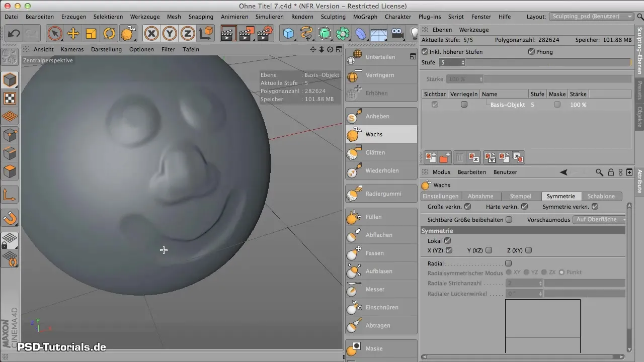The image size is (644, 362).
Task: Open the Vorschaumodus dropdown
Action: [x=600, y=220]
